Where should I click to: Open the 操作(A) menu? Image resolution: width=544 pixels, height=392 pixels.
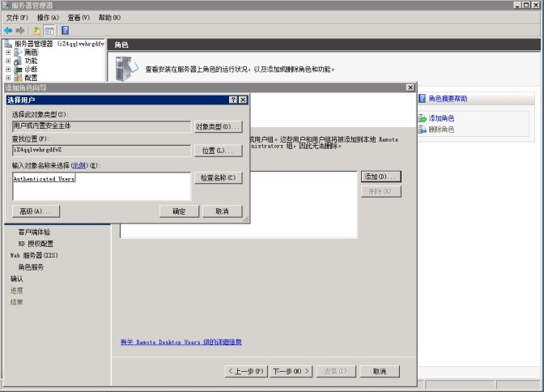click(48, 18)
